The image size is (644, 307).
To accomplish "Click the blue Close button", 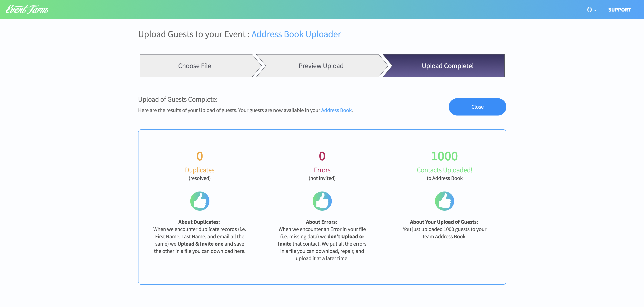I will [477, 107].
